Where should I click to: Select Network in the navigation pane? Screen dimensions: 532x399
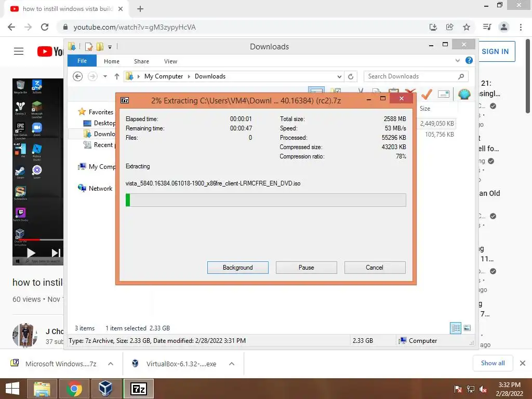point(100,188)
